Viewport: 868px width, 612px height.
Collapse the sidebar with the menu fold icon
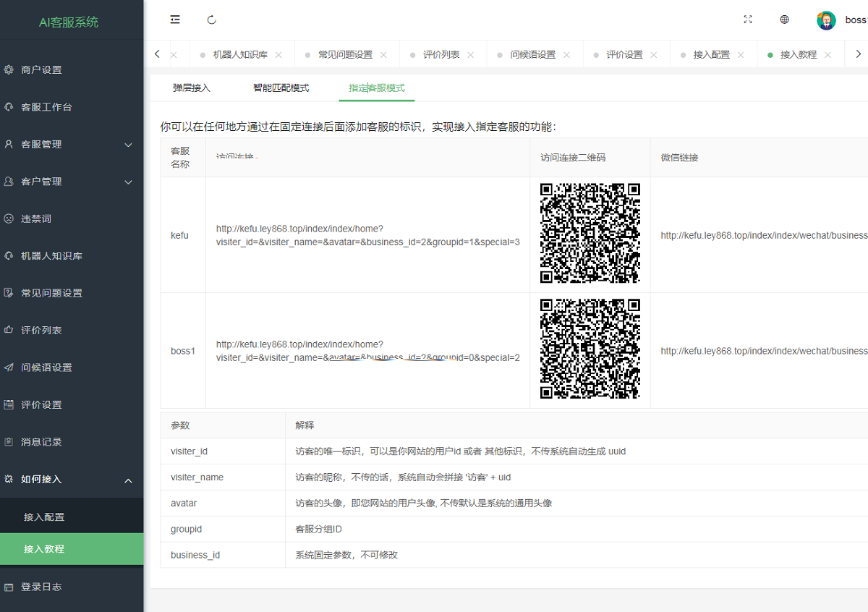[175, 20]
